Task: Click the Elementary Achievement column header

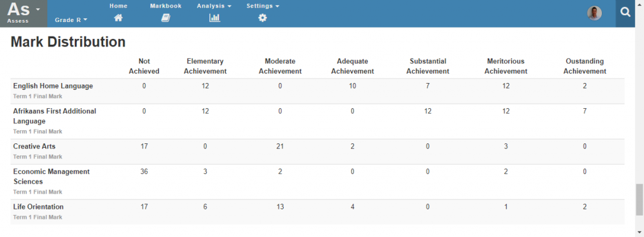Action: coord(205,66)
